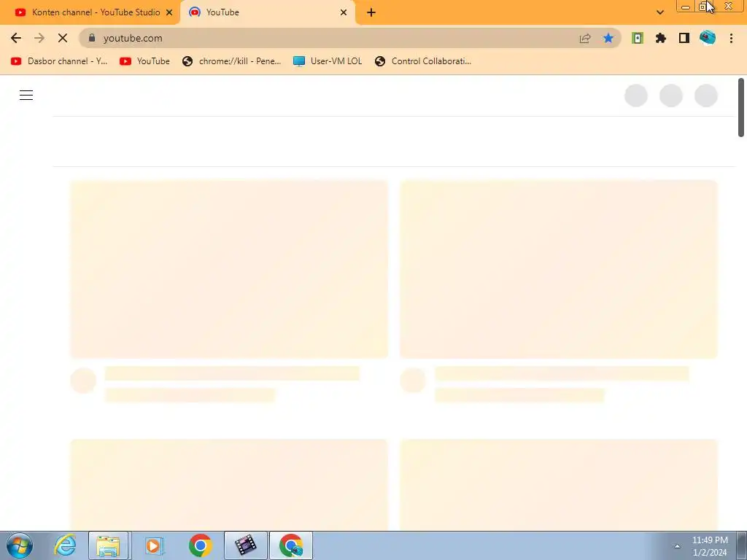This screenshot has height=560, width=747.
Task: Click the share this page icon
Action: (x=585, y=38)
